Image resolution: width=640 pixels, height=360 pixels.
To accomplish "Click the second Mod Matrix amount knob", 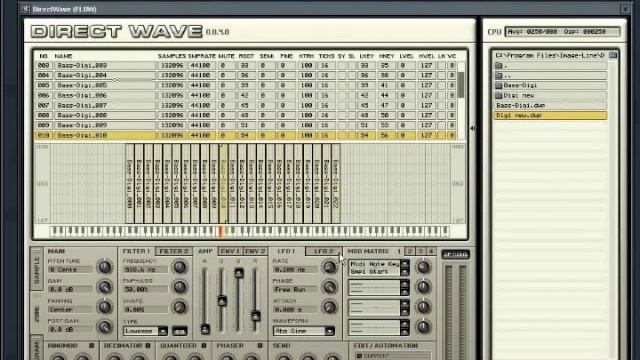I will coord(423,287).
